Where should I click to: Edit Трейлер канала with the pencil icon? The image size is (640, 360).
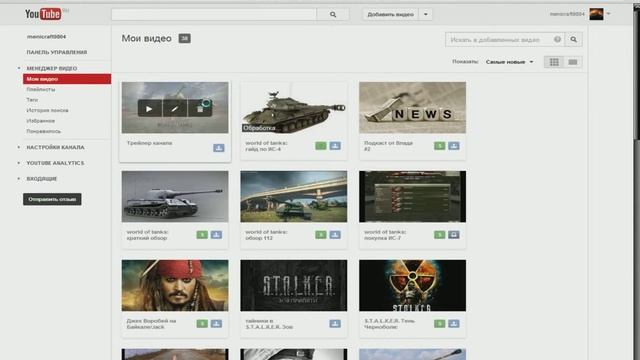click(175, 109)
